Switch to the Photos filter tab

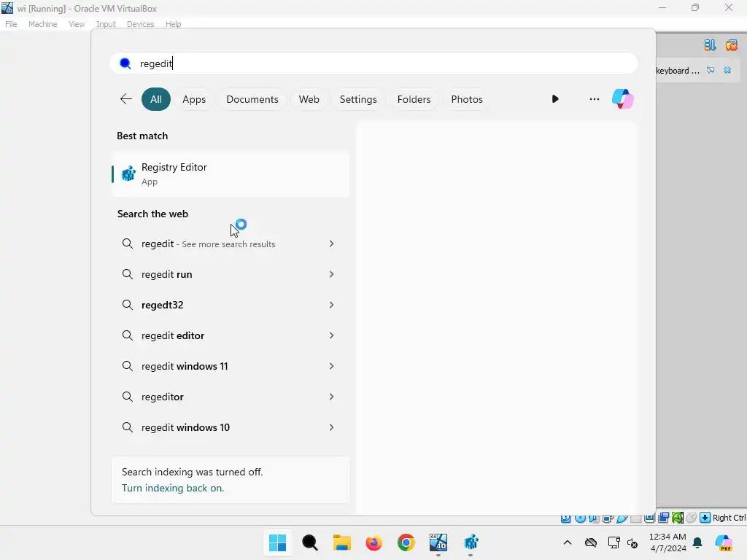coord(466,99)
